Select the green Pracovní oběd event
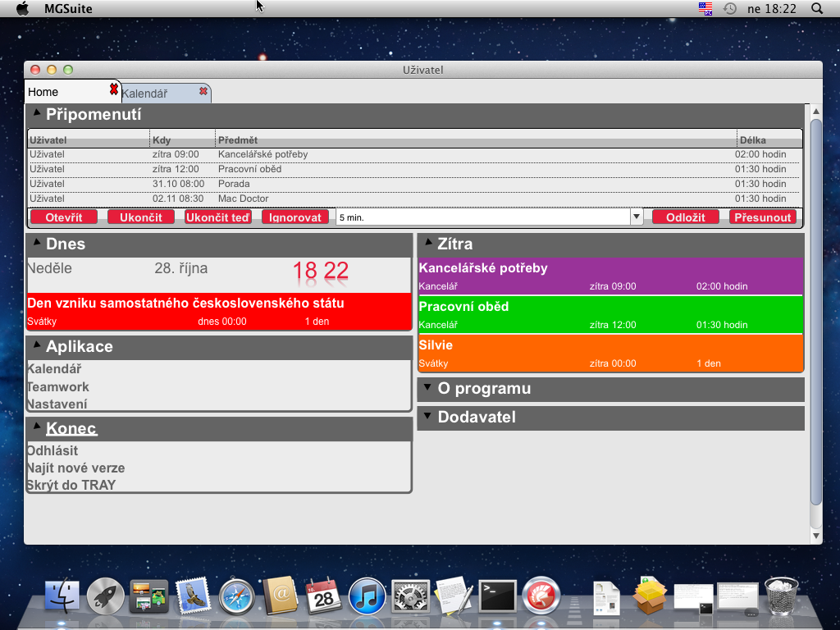This screenshot has height=630, width=840. click(610, 314)
